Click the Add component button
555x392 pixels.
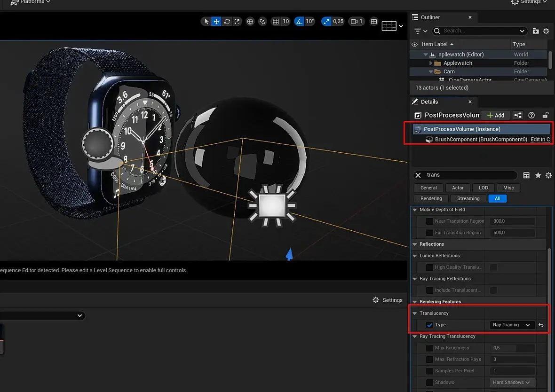(x=495, y=115)
